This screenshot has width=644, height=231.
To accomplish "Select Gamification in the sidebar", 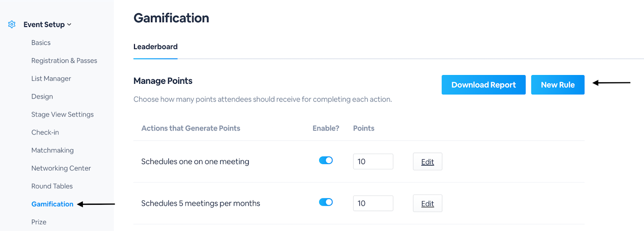I will [52, 204].
